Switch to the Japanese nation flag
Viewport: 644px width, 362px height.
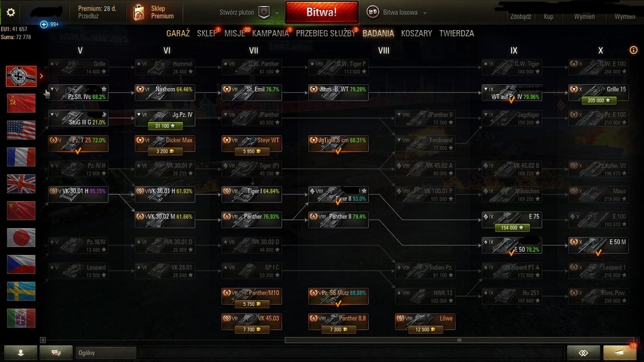coord(21,238)
